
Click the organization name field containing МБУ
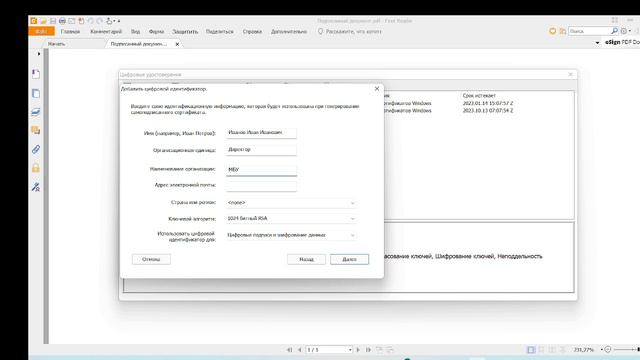point(261,169)
